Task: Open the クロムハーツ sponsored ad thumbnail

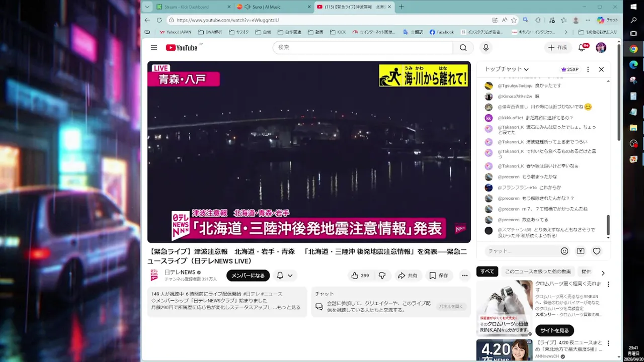Action: pos(504,308)
